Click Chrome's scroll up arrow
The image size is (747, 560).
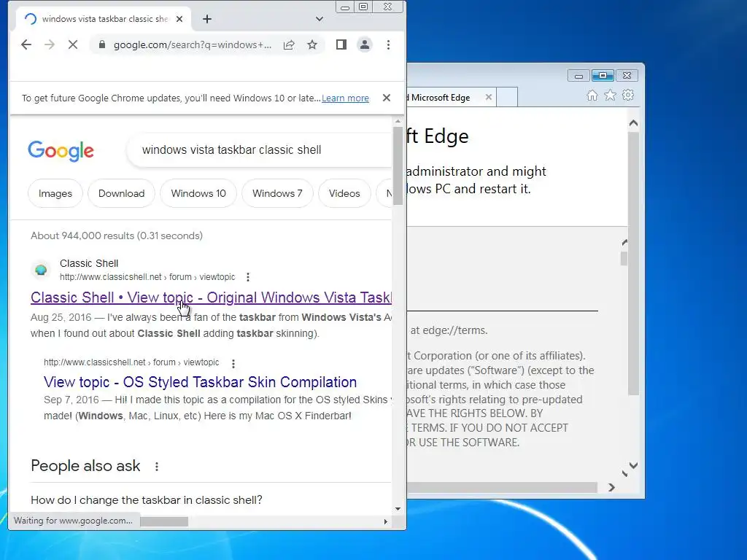[x=398, y=122]
